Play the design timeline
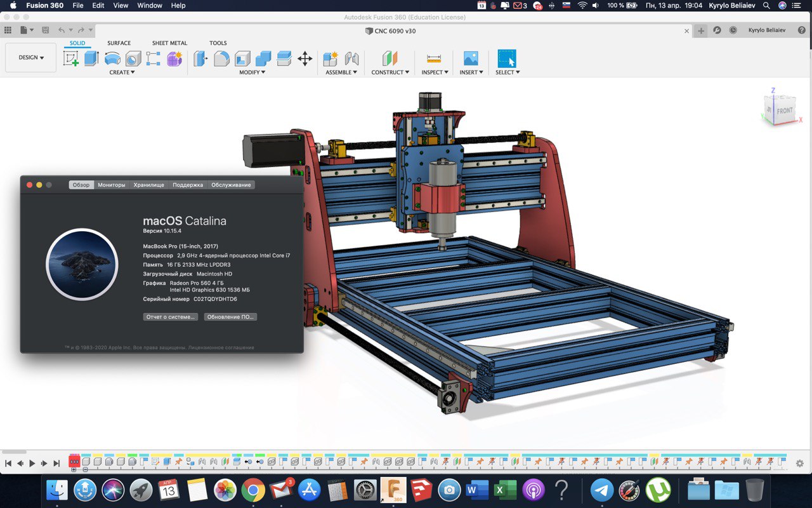 (32, 464)
